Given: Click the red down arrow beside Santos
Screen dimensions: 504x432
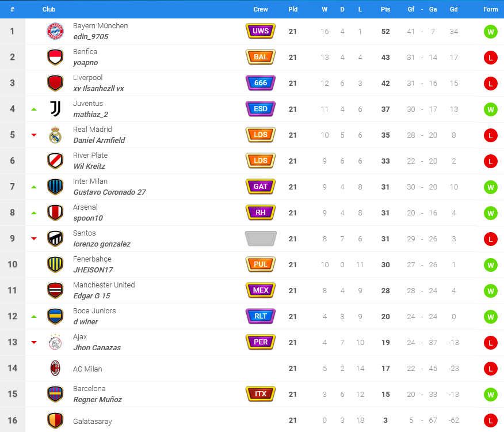Looking at the screenshot, I should (34, 238).
